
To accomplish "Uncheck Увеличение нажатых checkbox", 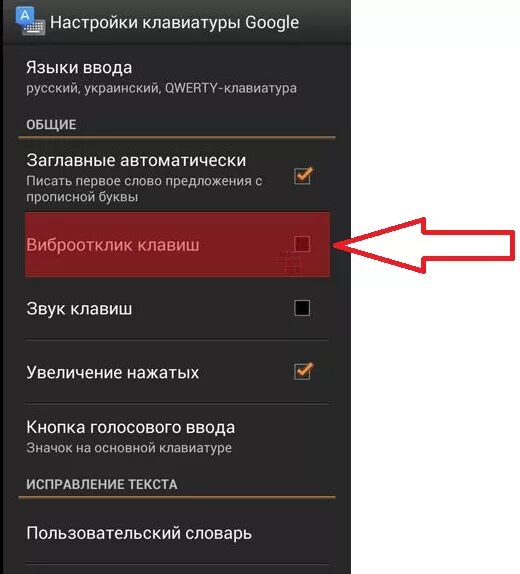I will pyautogui.click(x=303, y=371).
